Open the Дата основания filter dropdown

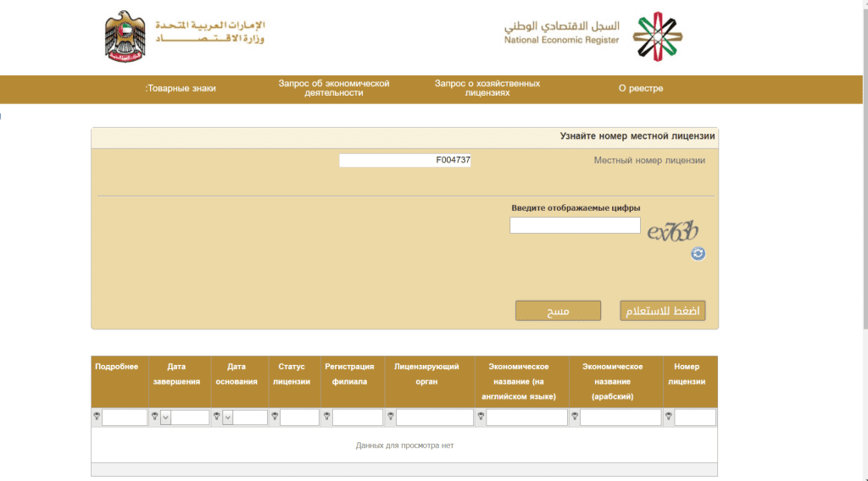[227, 417]
